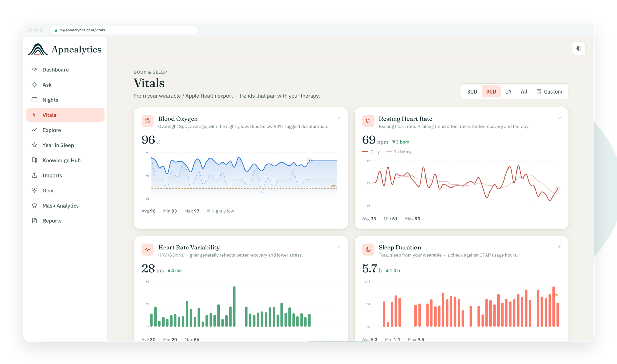Click the browser address bar URL
The image size is (617, 364).
point(82,30)
